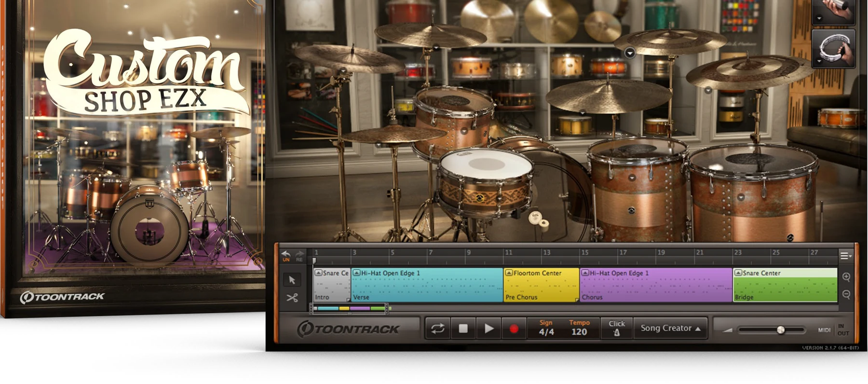Open the Pre Chorus block's menu arrow

(x=509, y=273)
